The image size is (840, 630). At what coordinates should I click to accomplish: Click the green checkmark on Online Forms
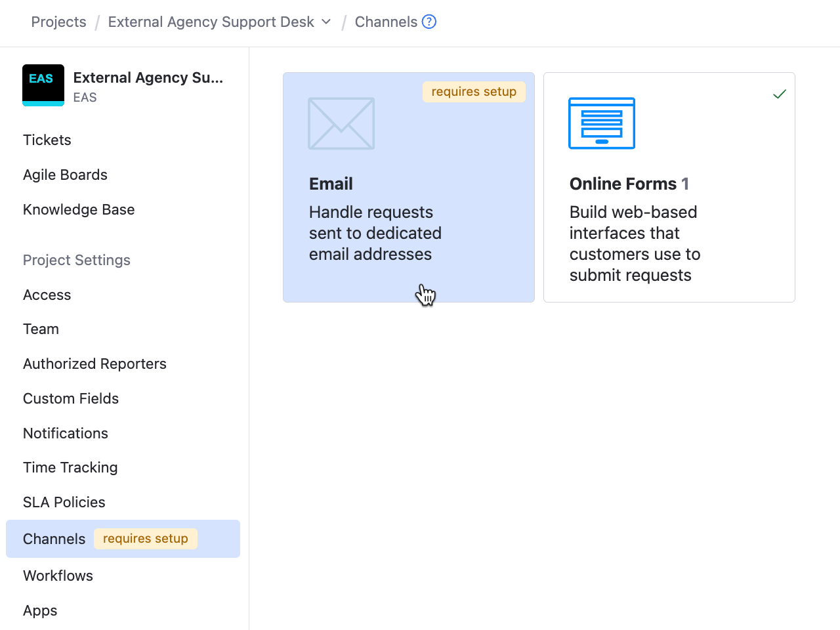pyautogui.click(x=780, y=94)
